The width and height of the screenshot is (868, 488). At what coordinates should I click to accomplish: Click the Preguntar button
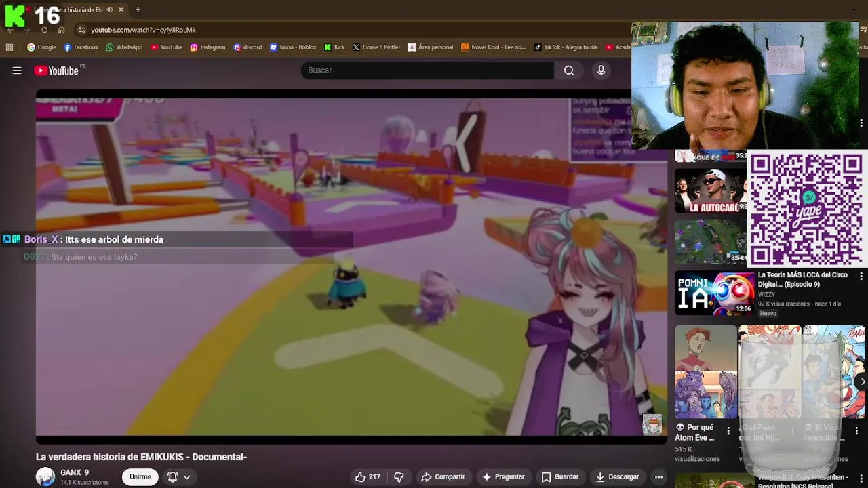pos(503,477)
